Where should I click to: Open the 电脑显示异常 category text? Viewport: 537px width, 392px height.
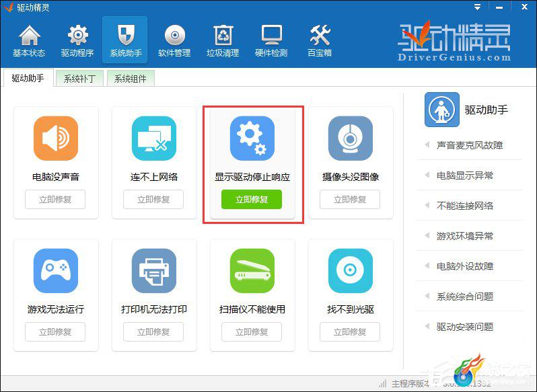point(465,175)
